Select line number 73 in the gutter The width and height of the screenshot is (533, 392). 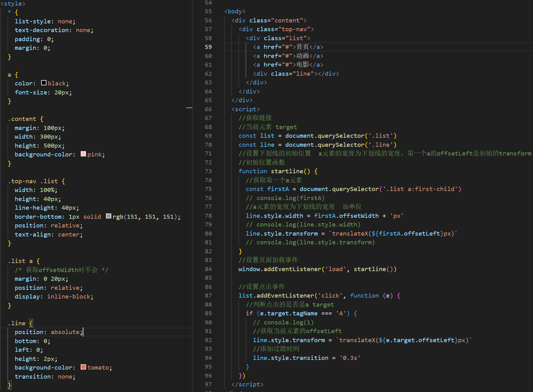[x=208, y=171]
